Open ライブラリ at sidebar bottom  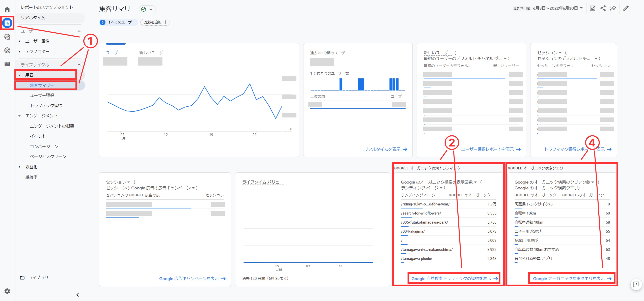(38, 278)
